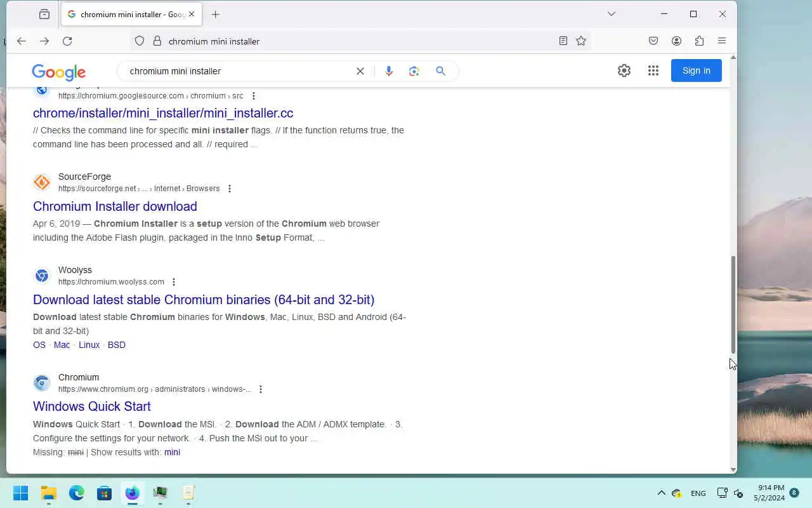Save page to Pocket
Image resolution: width=812 pixels, height=508 pixels.
[x=653, y=41]
